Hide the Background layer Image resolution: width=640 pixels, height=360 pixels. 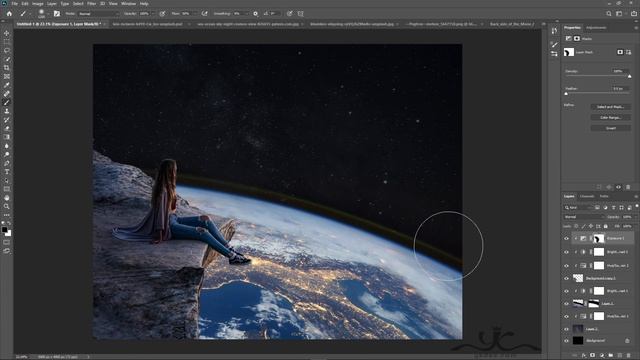(x=566, y=341)
